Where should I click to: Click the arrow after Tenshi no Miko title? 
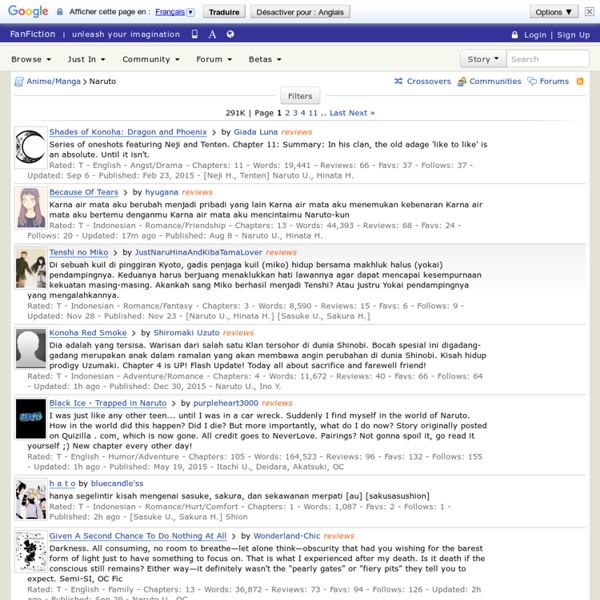pyautogui.click(x=115, y=253)
